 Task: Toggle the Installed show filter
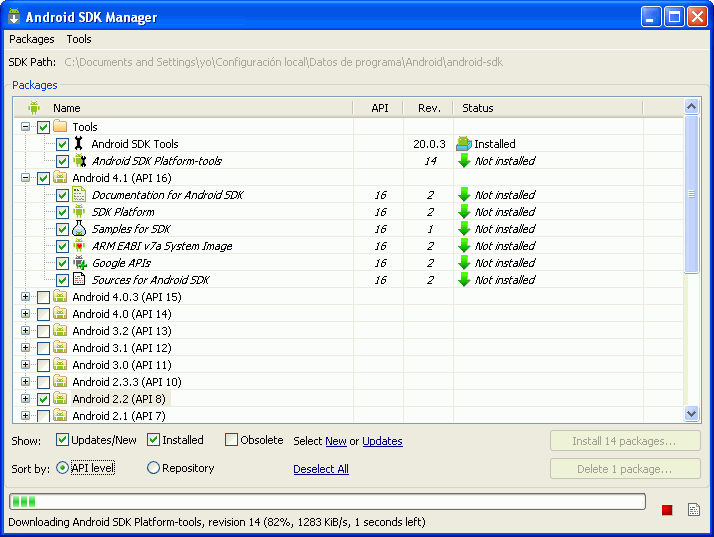pyautogui.click(x=153, y=440)
